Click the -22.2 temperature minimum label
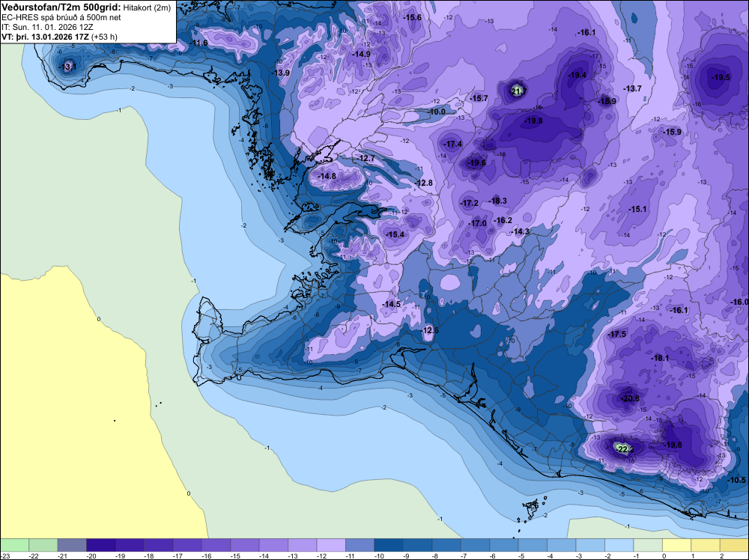Screen dimensions: 749x560 (x=625, y=449)
